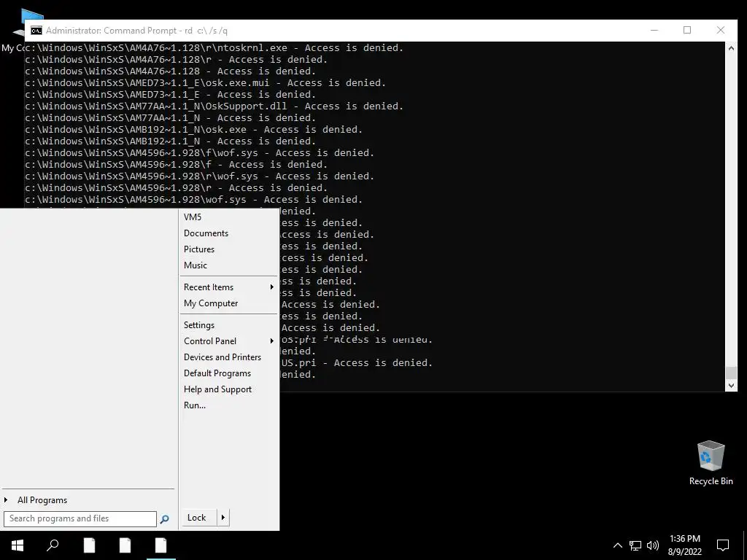The width and height of the screenshot is (747, 560).
Task: Close the Command Prompt window
Action: click(x=720, y=30)
